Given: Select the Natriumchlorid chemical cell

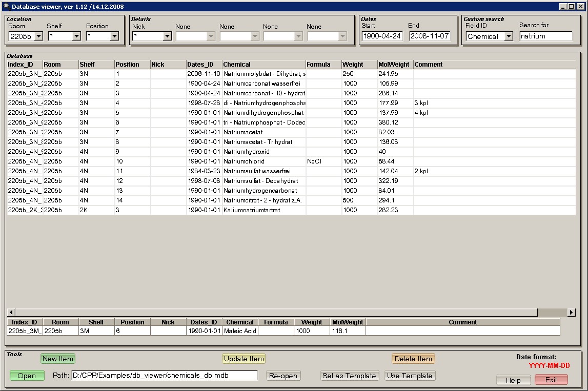Looking at the screenshot, I should [264, 161].
